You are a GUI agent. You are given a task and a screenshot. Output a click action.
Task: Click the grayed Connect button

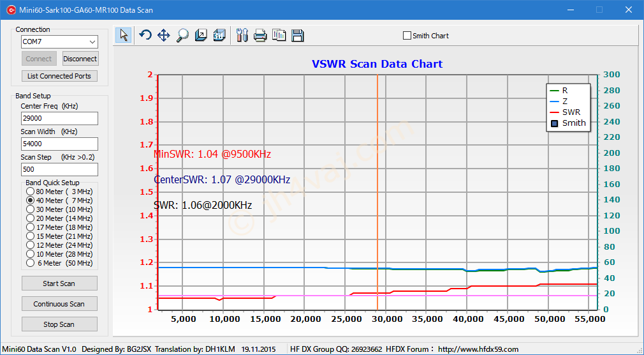click(x=39, y=59)
